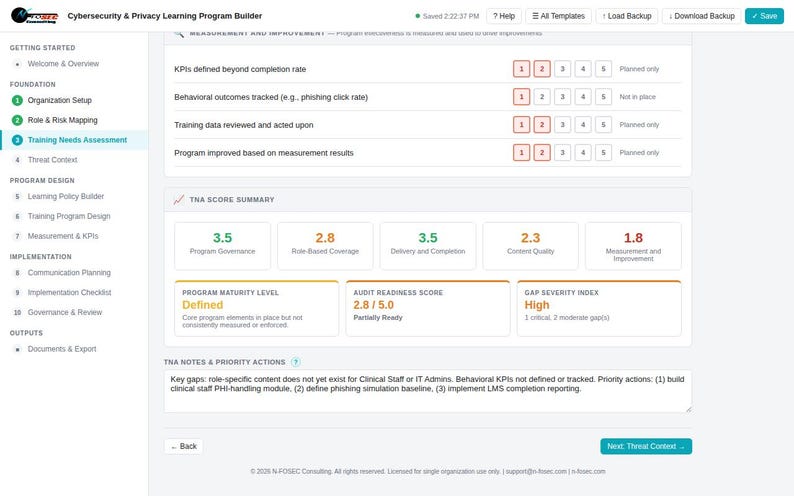Open Training Program Design in sidebar
The image size is (794, 496).
pos(74,216)
